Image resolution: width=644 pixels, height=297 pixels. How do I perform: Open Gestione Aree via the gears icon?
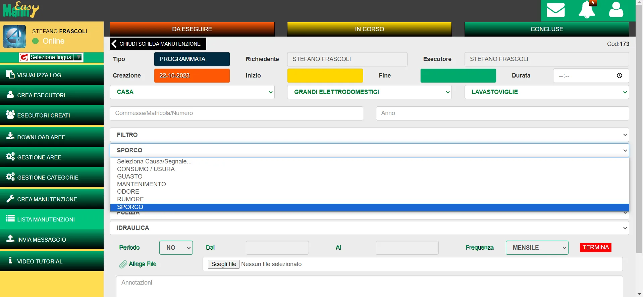pos(10,156)
